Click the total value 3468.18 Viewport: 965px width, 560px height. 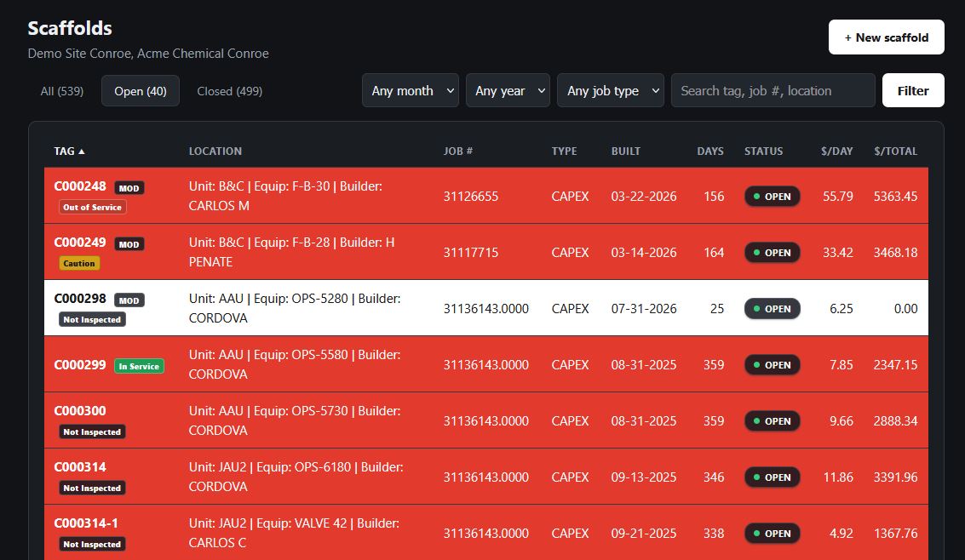[x=895, y=253]
